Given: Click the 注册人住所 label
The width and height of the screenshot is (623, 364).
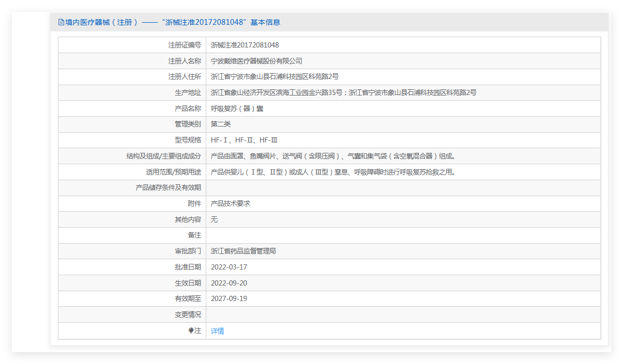Looking at the screenshot, I should pyautogui.click(x=185, y=76).
